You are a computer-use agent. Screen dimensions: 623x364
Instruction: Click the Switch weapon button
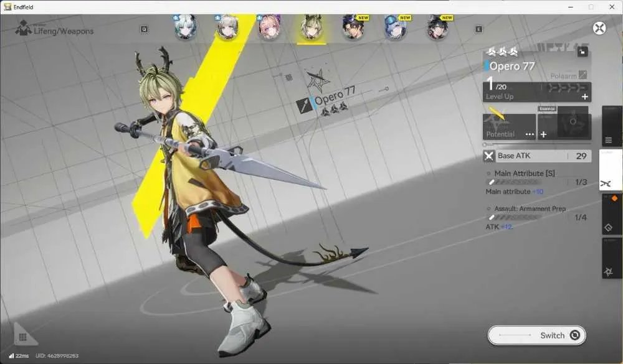536,335
